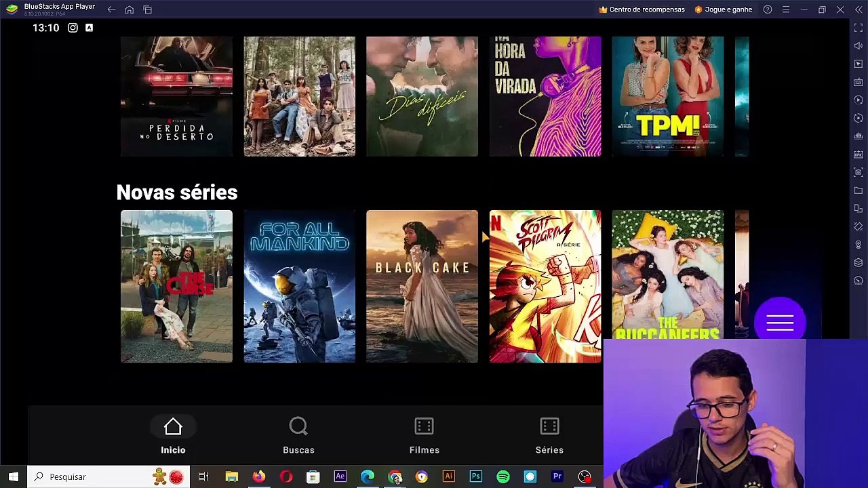
Task: Launch Microsoft Edge from taskbar
Action: click(x=367, y=476)
